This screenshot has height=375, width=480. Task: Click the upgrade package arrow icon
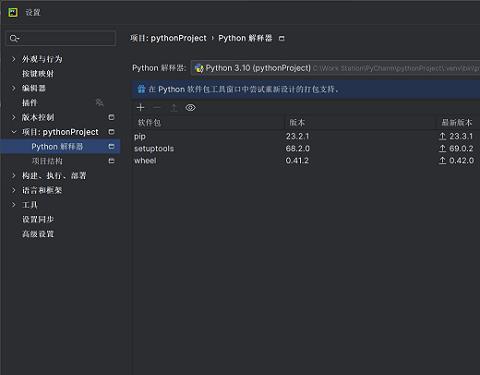coord(174,107)
